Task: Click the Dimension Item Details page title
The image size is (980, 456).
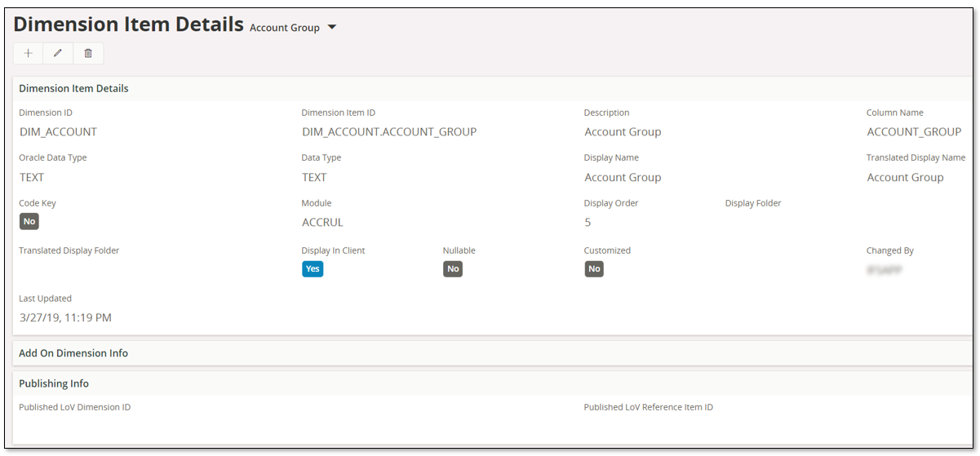Action: 129,24
